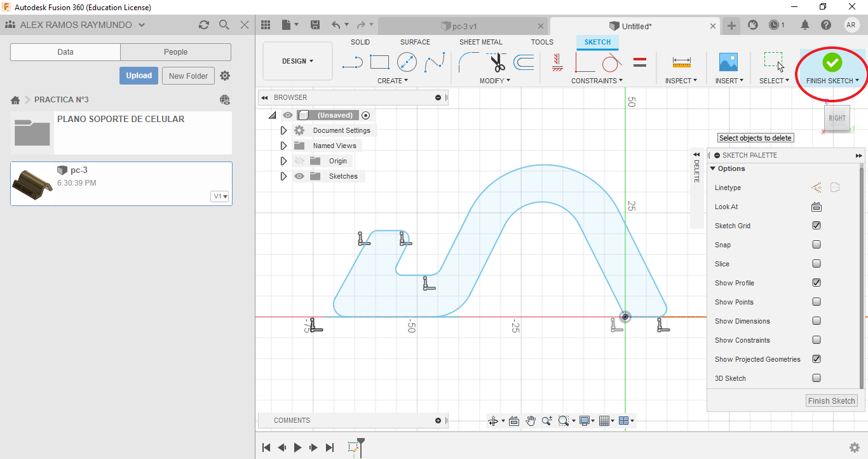Click the green Finish Sketch checkmark
This screenshot has width=868, height=459.
(x=832, y=62)
